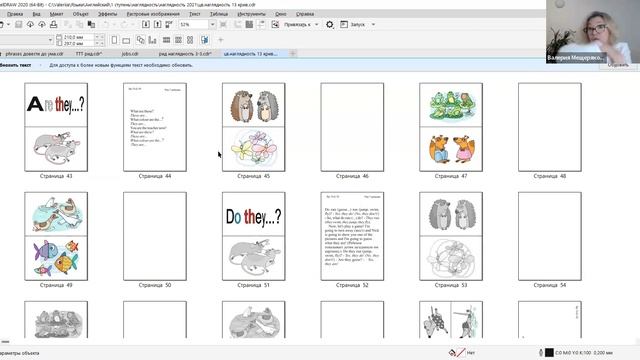Select page 43 thumbnail with Are they
This screenshot has width=640, height=360.
click(56, 127)
